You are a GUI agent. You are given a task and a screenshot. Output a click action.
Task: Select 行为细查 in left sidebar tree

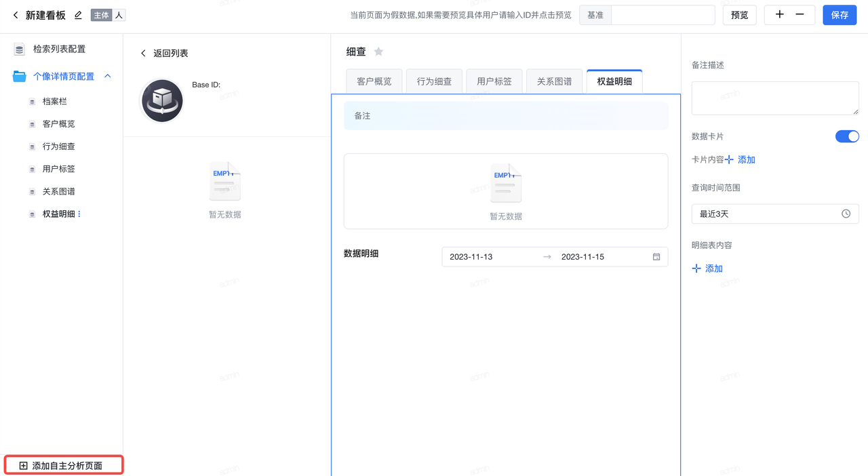tap(59, 146)
